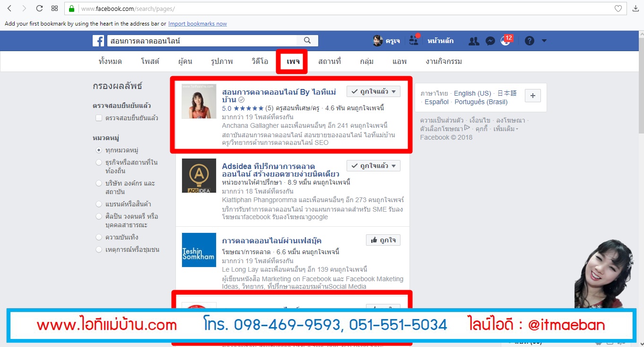Open notifications showing 12 badge

tap(506, 40)
